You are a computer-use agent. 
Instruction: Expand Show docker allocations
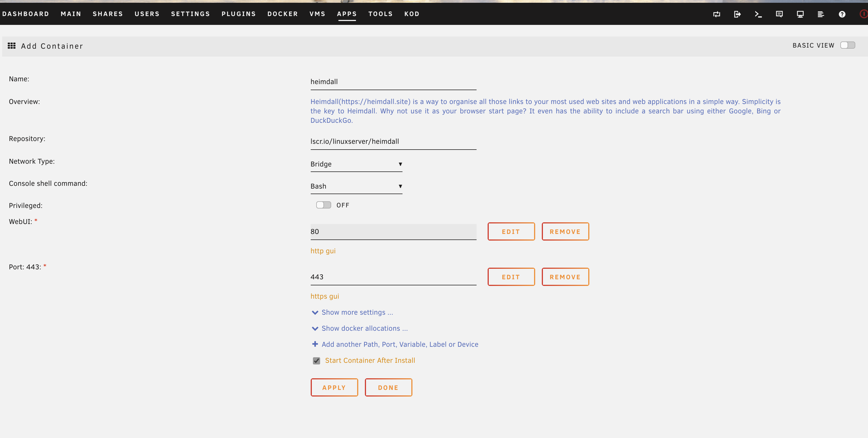point(364,328)
